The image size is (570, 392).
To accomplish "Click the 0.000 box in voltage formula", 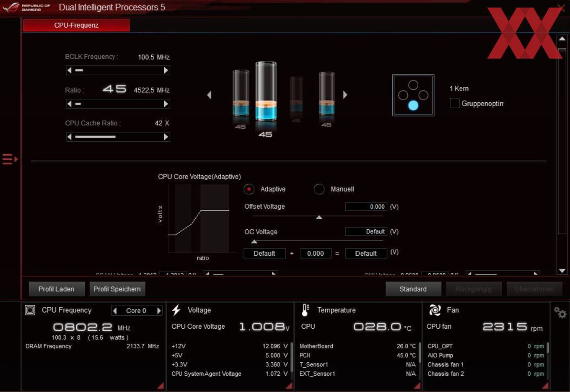I will (x=315, y=253).
